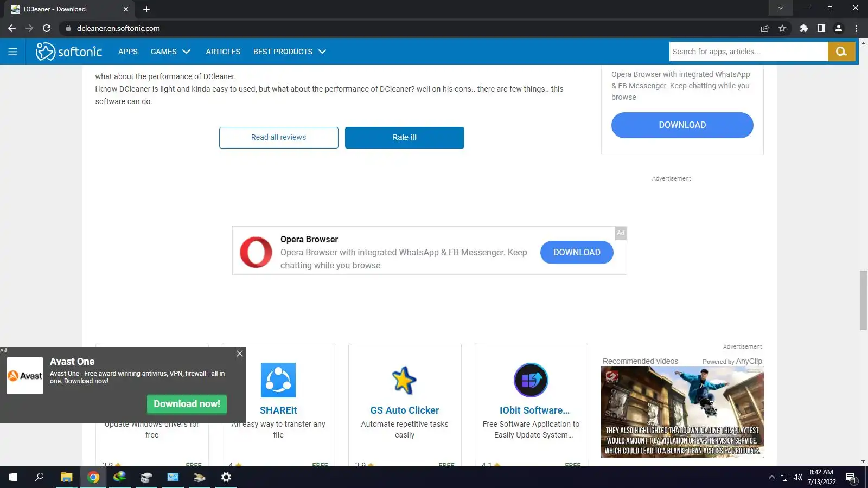The height and width of the screenshot is (488, 868).
Task: Click DOWNLOAD in the sidebar Opera ad
Action: click(682, 125)
